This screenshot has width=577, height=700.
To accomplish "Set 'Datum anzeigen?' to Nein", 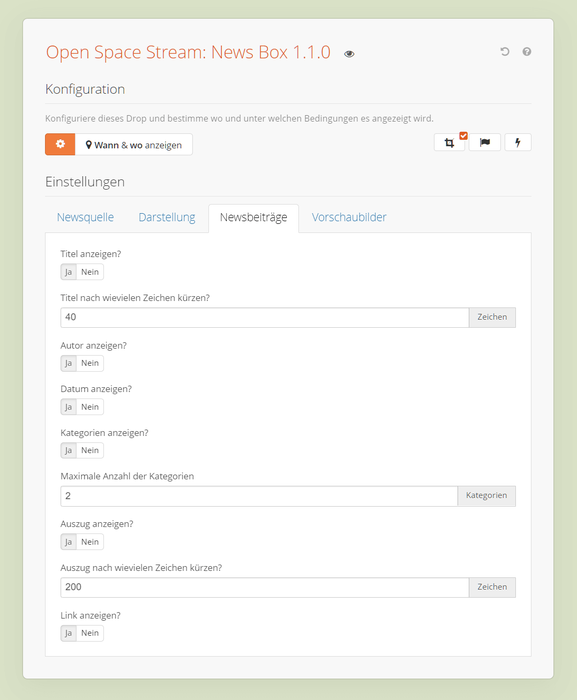I will [90, 407].
